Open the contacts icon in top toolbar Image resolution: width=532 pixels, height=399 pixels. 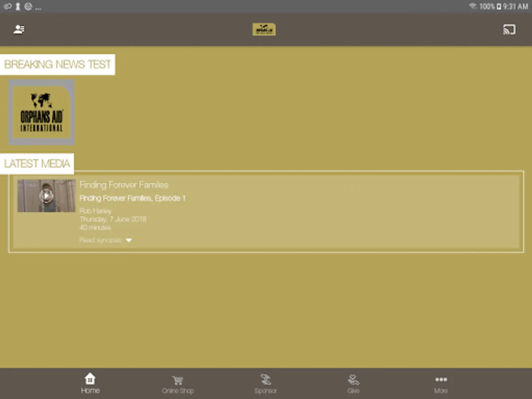(19, 29)
